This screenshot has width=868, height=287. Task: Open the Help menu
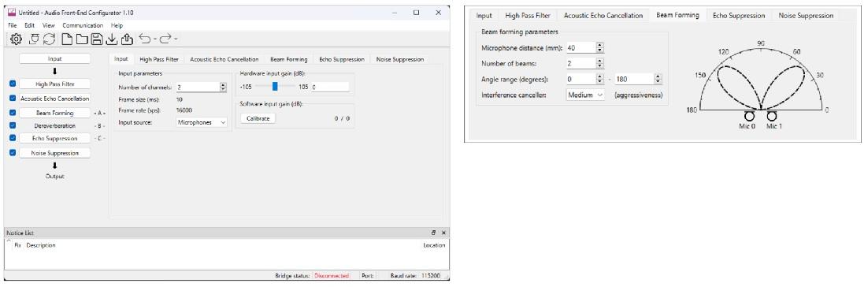[117, 25]
